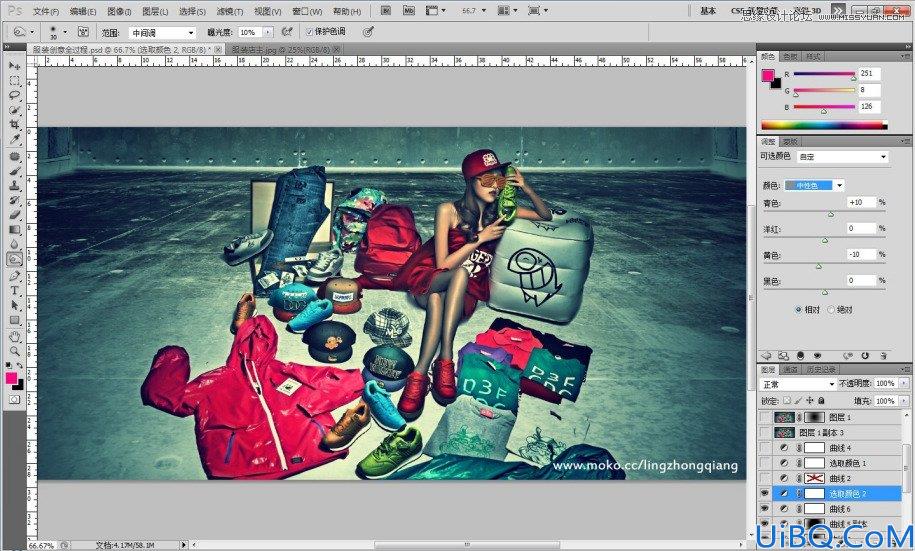Open the 颜色 dropdown showing 中性色
The width and height of the screenshot is (915, 551).
pyautogui.click(x=815, y=186)
